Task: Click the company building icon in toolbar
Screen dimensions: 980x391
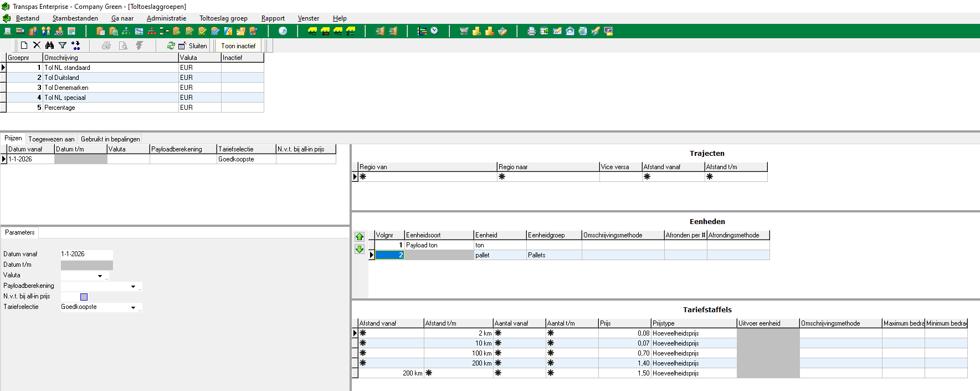Action: (8, 31)
